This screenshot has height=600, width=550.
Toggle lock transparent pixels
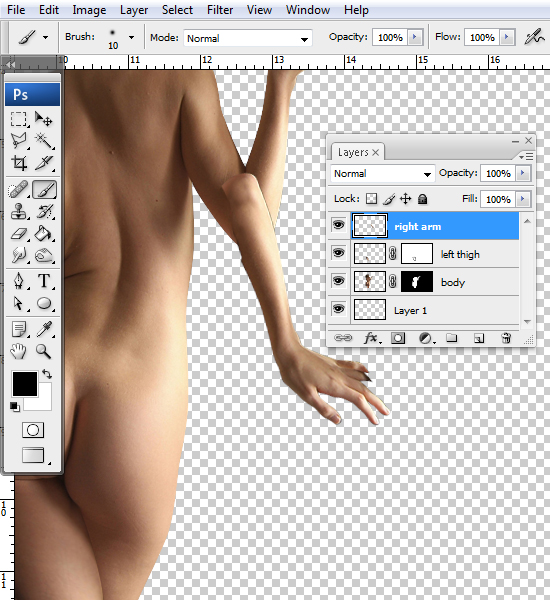click(371, 199)
